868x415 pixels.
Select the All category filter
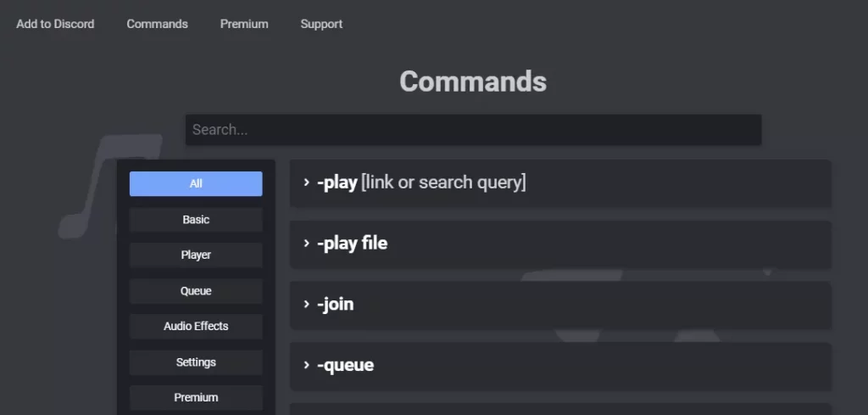coord(196,183)
